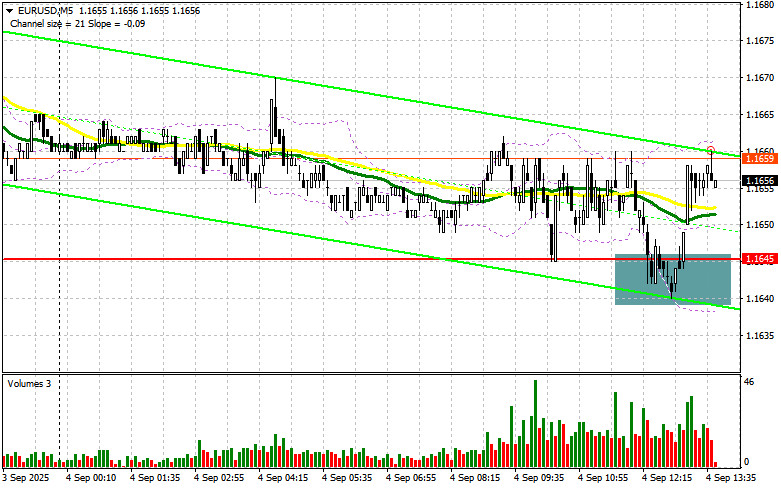Screen dimensions: 781x489
Task: Click the small red circle marker at the latest high
Action: coord(711,150)
